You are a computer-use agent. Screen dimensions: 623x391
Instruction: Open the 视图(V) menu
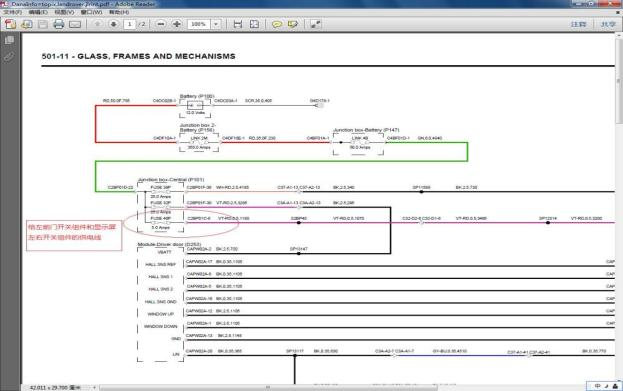pos(64,12)
